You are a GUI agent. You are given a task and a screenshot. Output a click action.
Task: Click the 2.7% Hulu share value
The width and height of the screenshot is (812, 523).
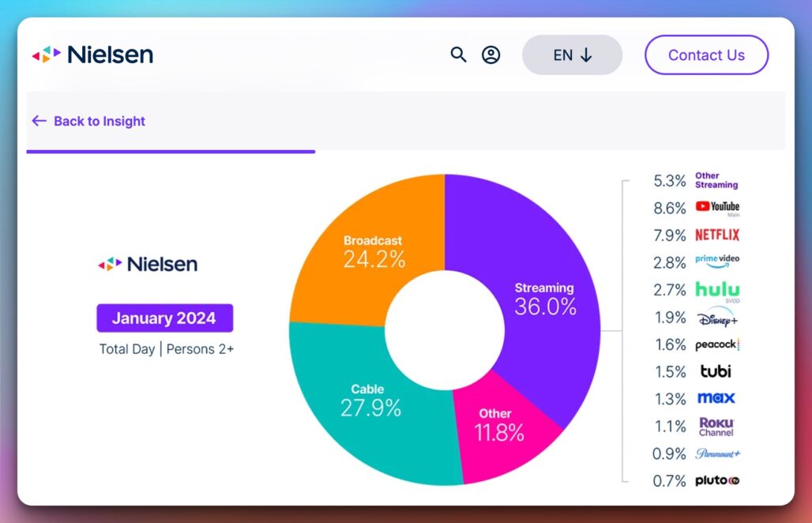pos(670,290)
